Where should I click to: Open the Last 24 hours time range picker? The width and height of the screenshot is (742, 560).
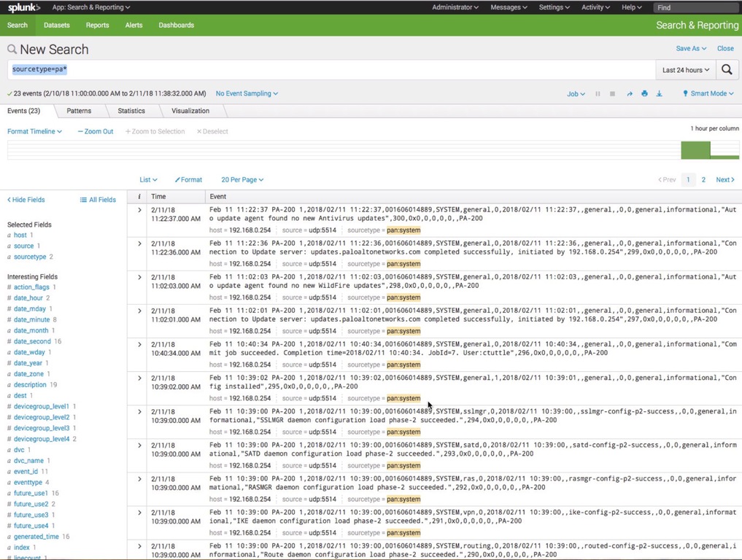point(685,69)
